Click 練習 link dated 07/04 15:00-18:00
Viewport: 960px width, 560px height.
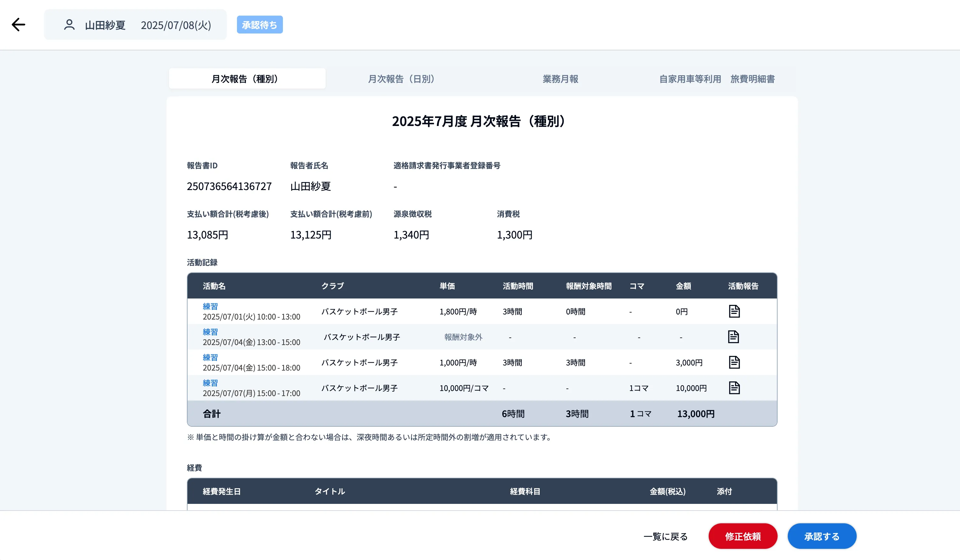pos(210,357)
